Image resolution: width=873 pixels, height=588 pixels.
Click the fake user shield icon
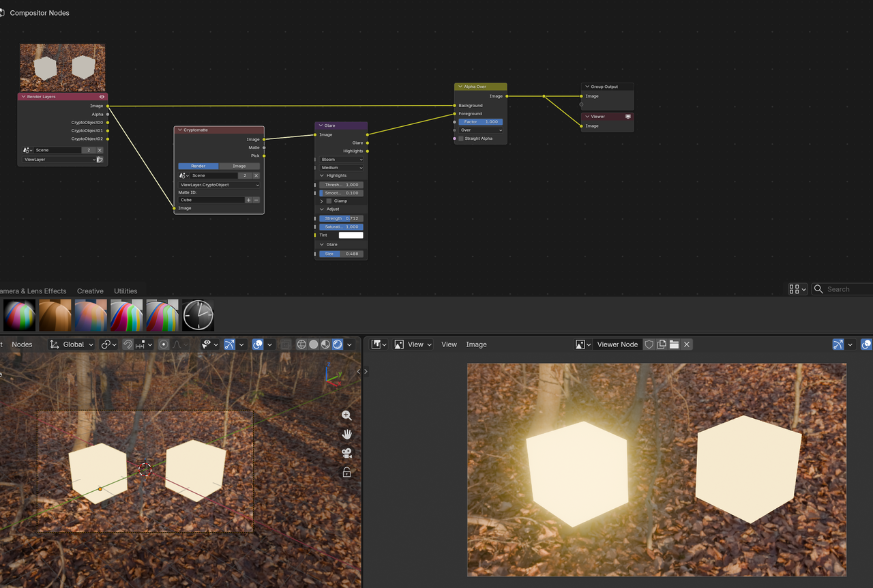649,344
